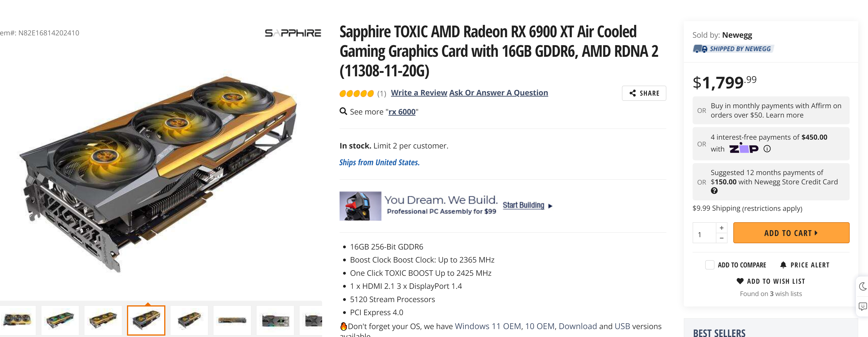Check the Add to Compare checkbox
This screenshot has height=337, width=868.
tap(710, 265)
